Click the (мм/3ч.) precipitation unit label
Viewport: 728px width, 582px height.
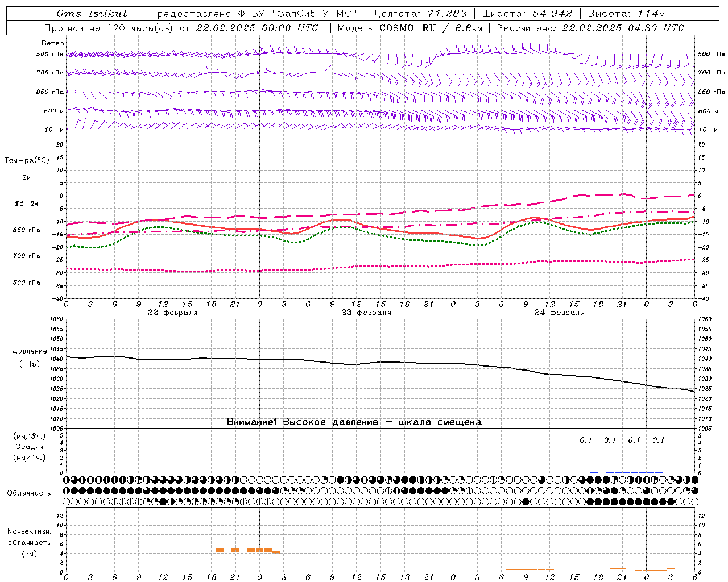(30, 436)
